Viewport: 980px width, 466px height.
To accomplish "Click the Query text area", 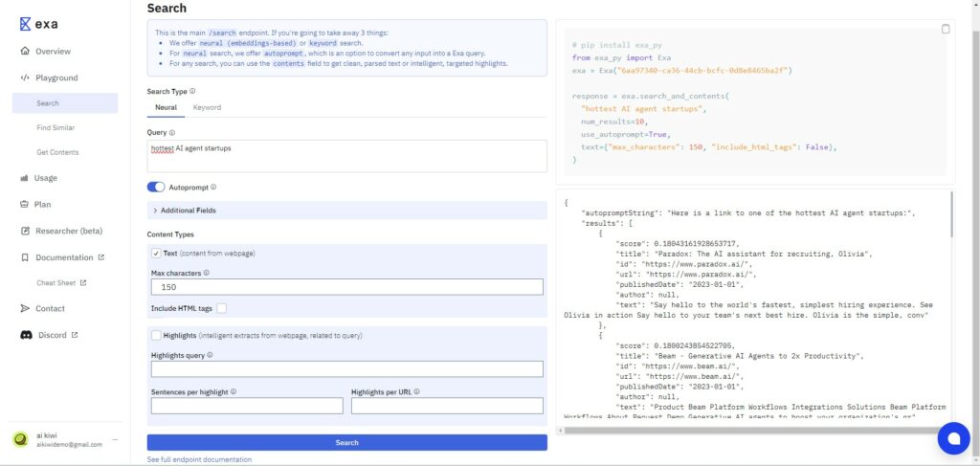I will (x=346, y=156).
